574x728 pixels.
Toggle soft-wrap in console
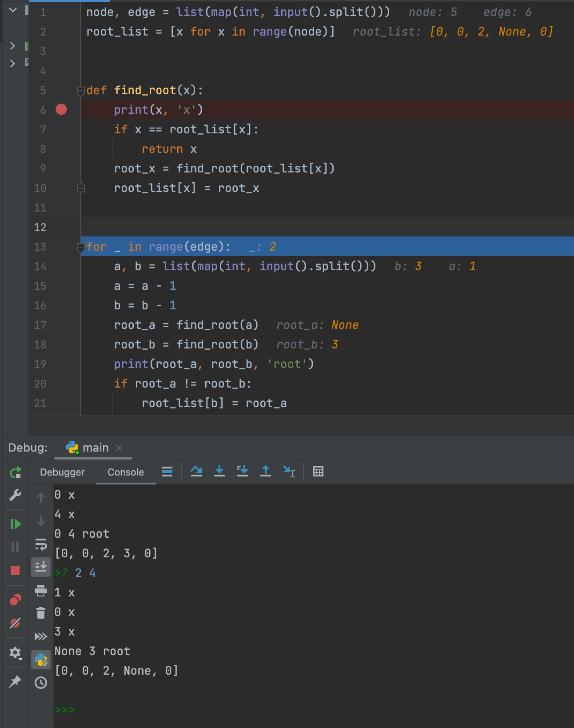pos(41,544)
